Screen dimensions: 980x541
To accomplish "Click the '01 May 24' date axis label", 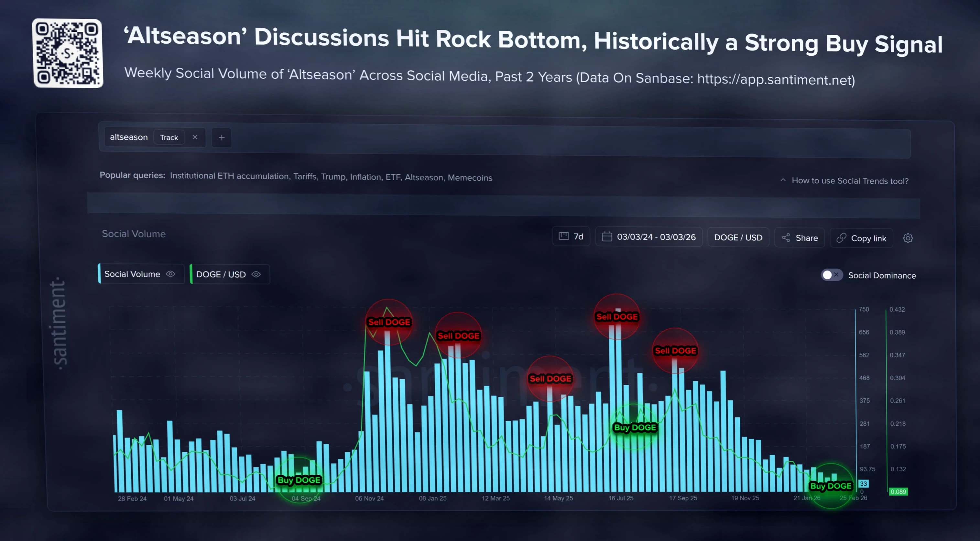I will (x=179, y=499).
